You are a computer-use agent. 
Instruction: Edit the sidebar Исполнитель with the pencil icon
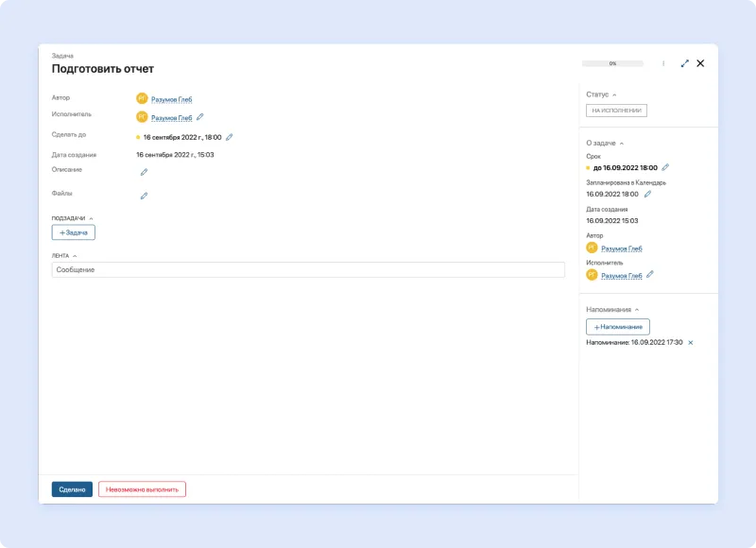point(649,275)
